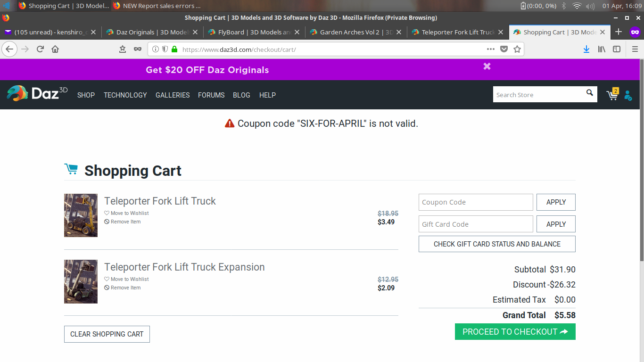Screen dimensions: 644x362
Task: Dismiss the $20 OFF promo banner
Action: point(487,66)
